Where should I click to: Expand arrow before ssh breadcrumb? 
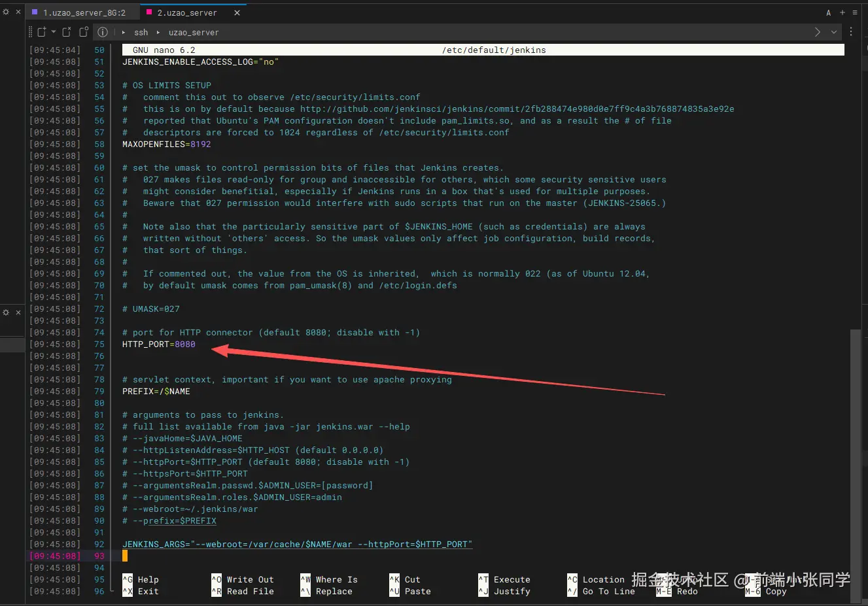point(124,32)
